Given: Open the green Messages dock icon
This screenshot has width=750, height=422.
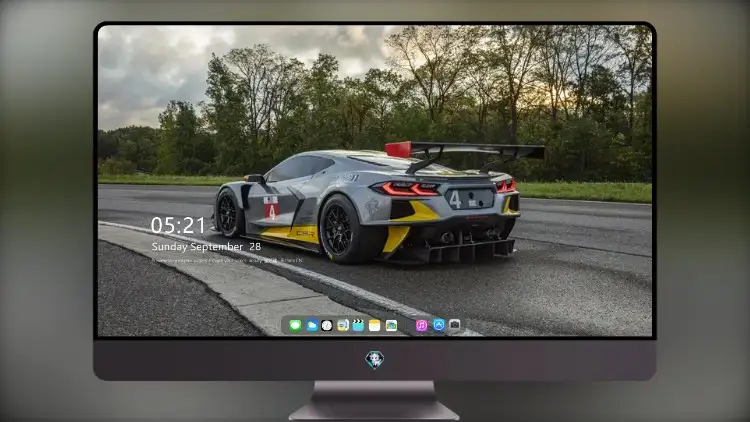Looking at the screenshot, I should click(x=295, y=325).
